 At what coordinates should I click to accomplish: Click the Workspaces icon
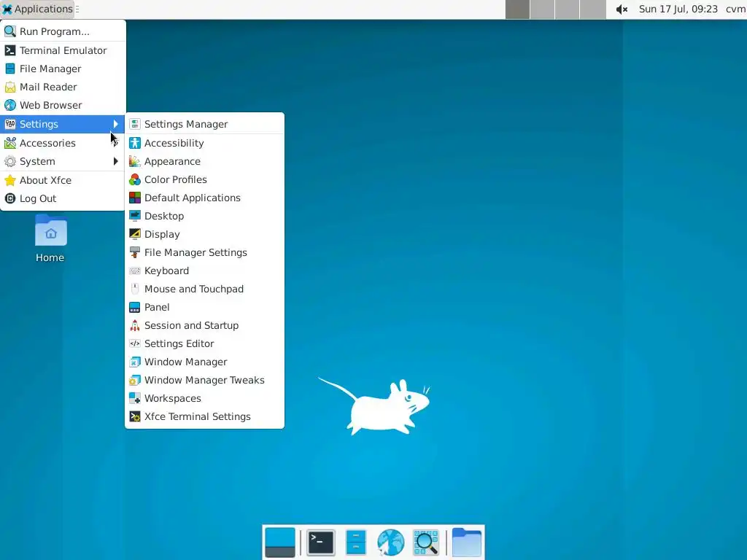[135, 398]
